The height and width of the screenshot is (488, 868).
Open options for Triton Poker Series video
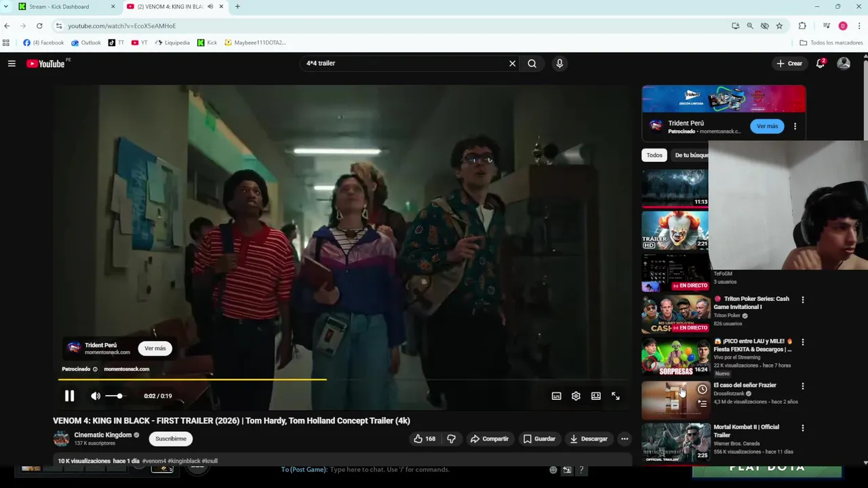(803, 300)
